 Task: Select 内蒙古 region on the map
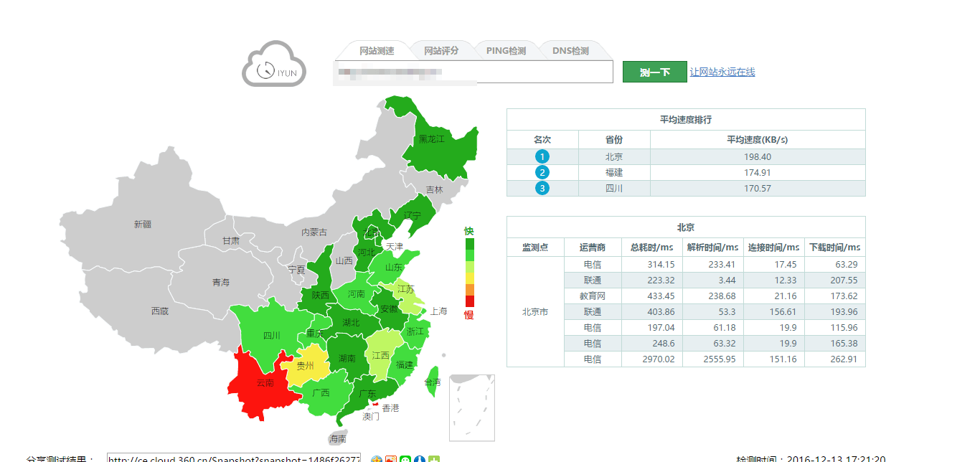pyautogui.click(x=314, y=232)
